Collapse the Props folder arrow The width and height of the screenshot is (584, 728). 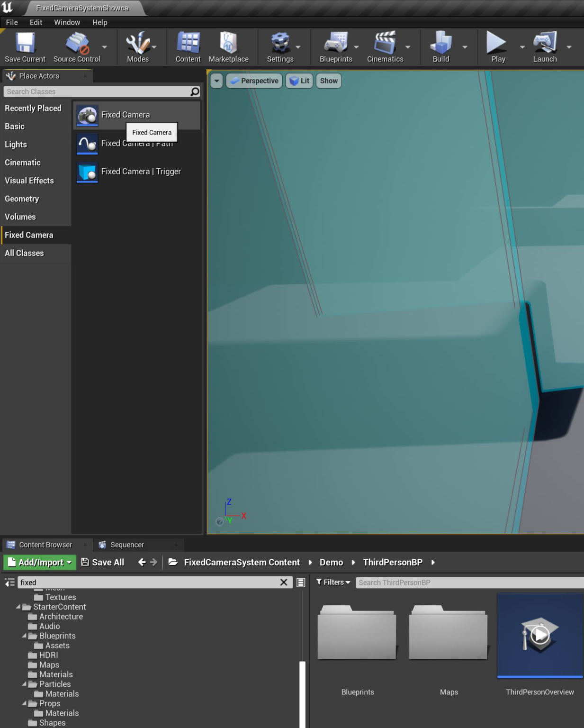(x=24, y=703)
